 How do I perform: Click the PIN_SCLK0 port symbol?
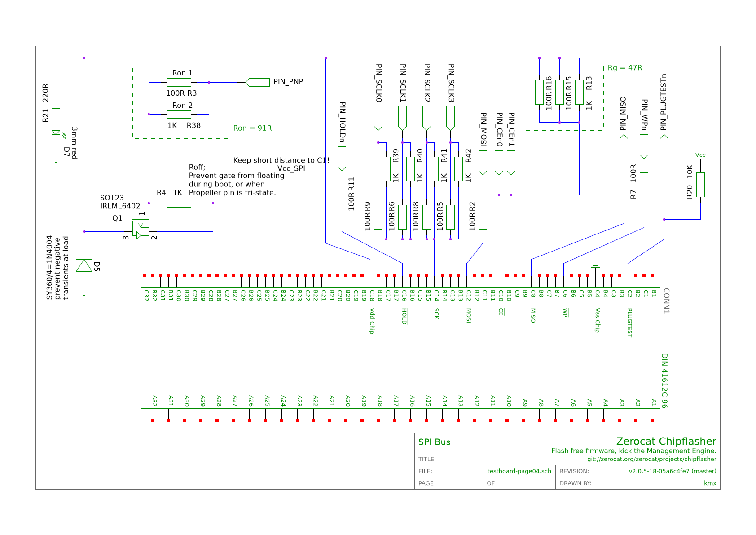[378, 118]
